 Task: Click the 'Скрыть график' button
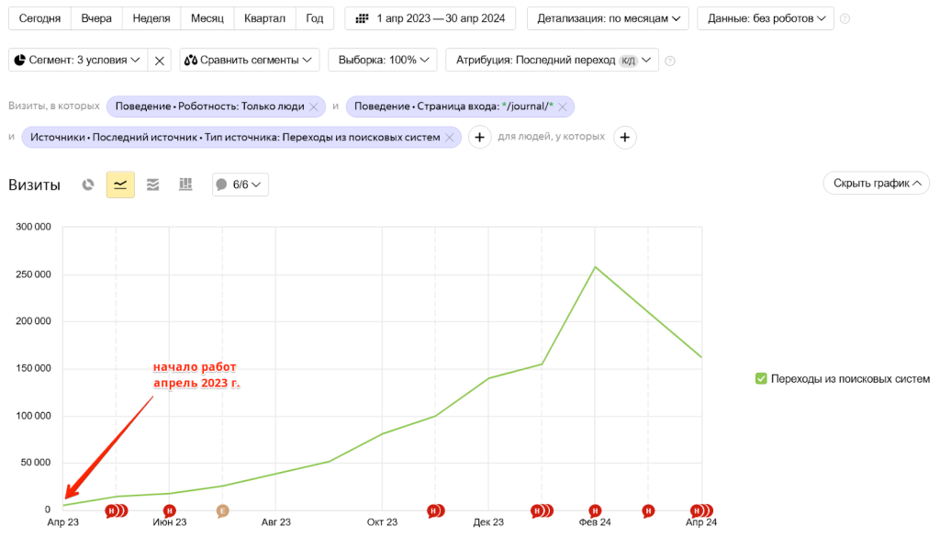(876, 184)
